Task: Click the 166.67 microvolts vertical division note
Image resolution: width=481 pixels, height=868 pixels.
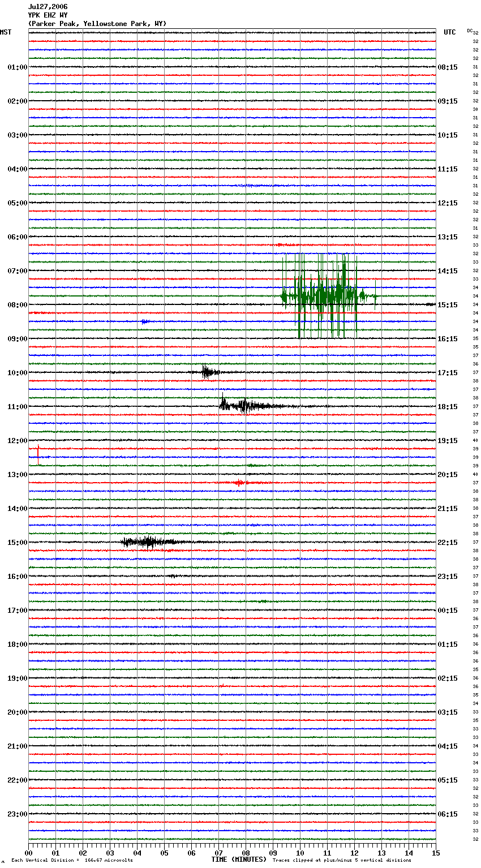Action: [x=72, y=860]
